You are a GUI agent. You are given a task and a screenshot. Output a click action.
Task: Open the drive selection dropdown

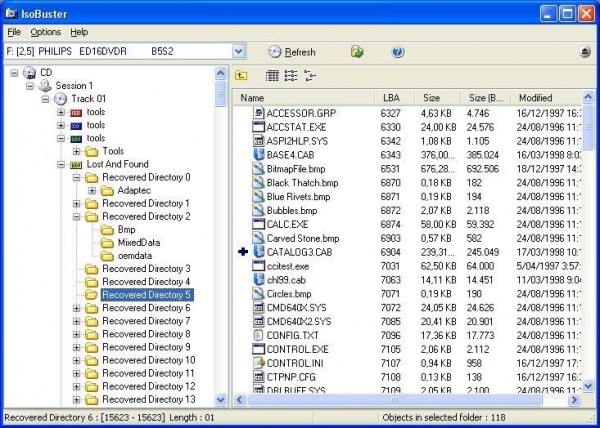238,51
